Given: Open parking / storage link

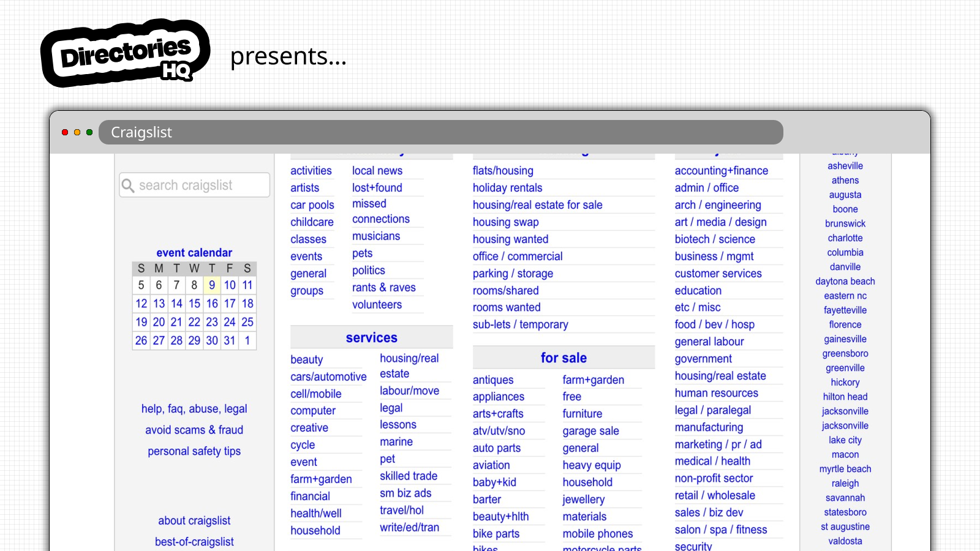Looking at the screenshot, I should (x=513, y=274).
